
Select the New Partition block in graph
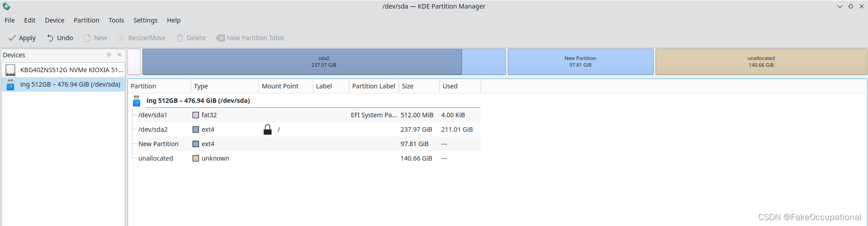tap(580, 62)
